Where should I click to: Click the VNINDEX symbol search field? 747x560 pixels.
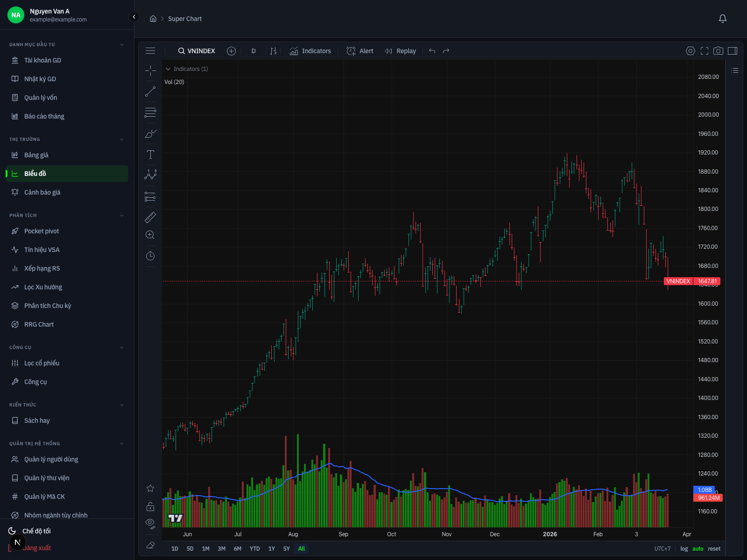coord(197,51)
